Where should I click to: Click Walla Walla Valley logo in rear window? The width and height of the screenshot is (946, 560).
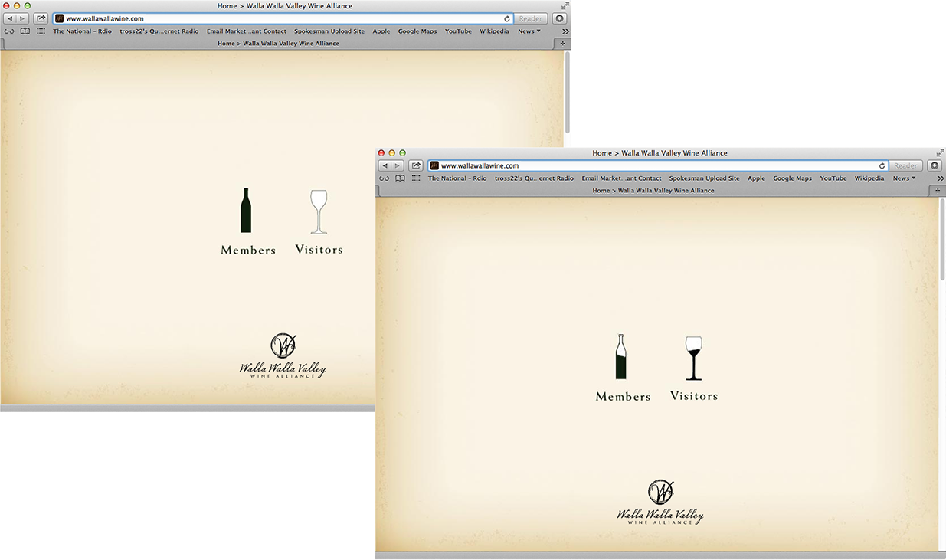[x=283, y=356]
